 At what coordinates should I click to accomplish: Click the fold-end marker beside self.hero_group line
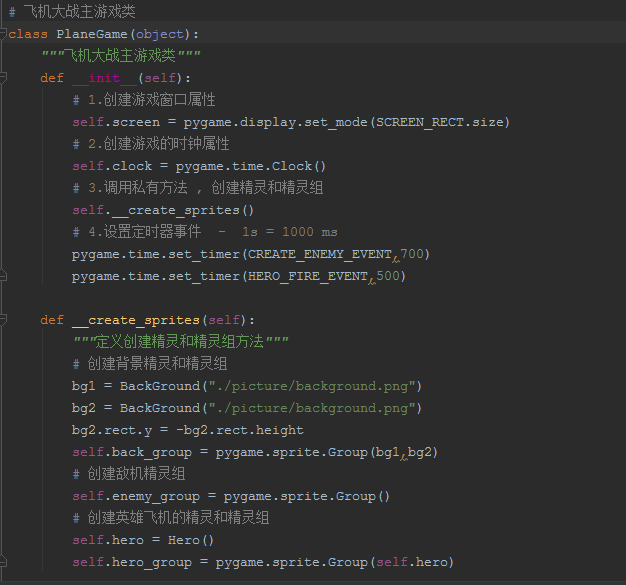(3, 562)
